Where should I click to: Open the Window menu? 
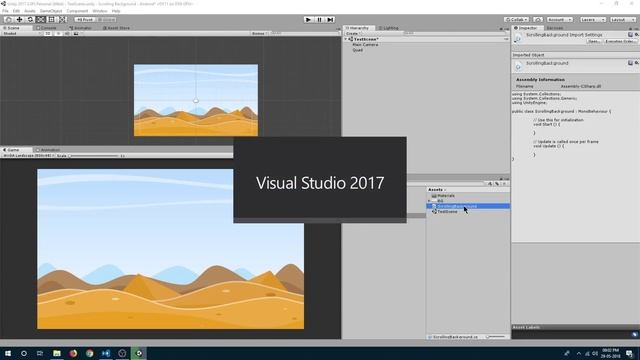pos(100,11)
